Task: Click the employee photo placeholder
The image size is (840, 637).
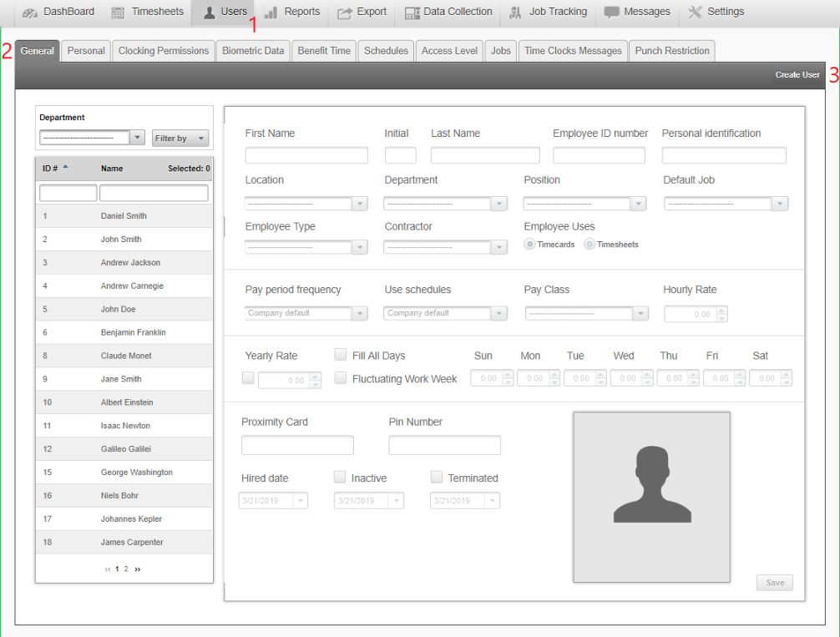Action: pyautogui.click(x=651, y=497)
